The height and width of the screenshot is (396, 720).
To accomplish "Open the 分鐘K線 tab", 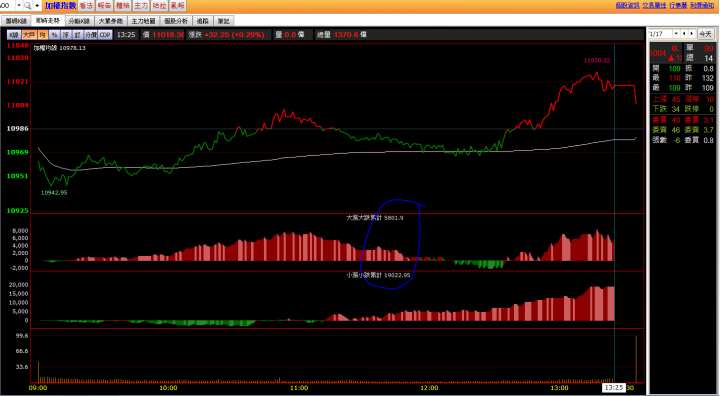I will [80, 21].
